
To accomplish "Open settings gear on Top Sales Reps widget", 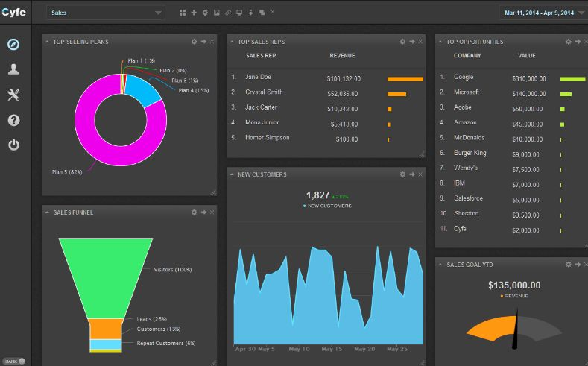I will click(402, 42).
